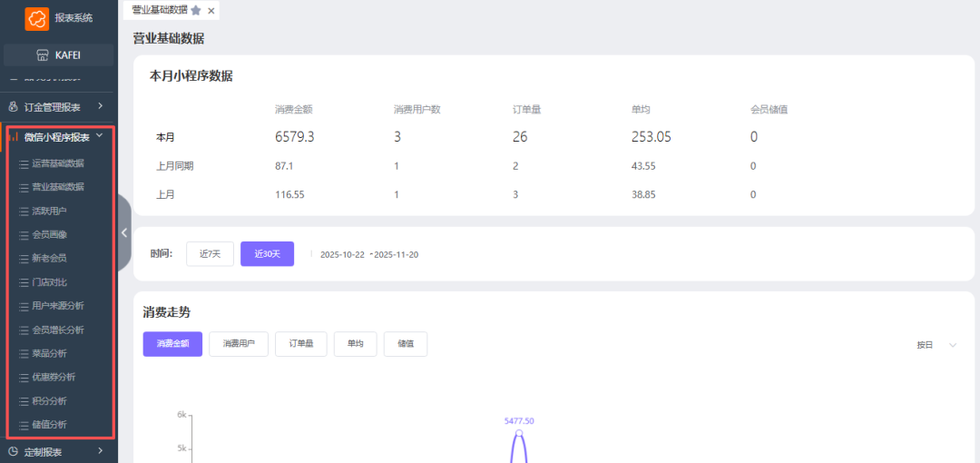This screenshot has width=980, height=463.
Task: Select the 近7天 time range
Action: tap(210, 254)
